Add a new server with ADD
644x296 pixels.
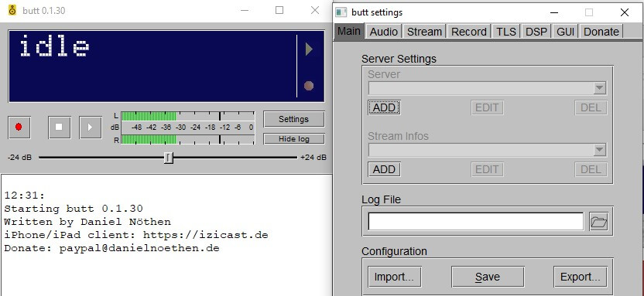coord(384,108)
